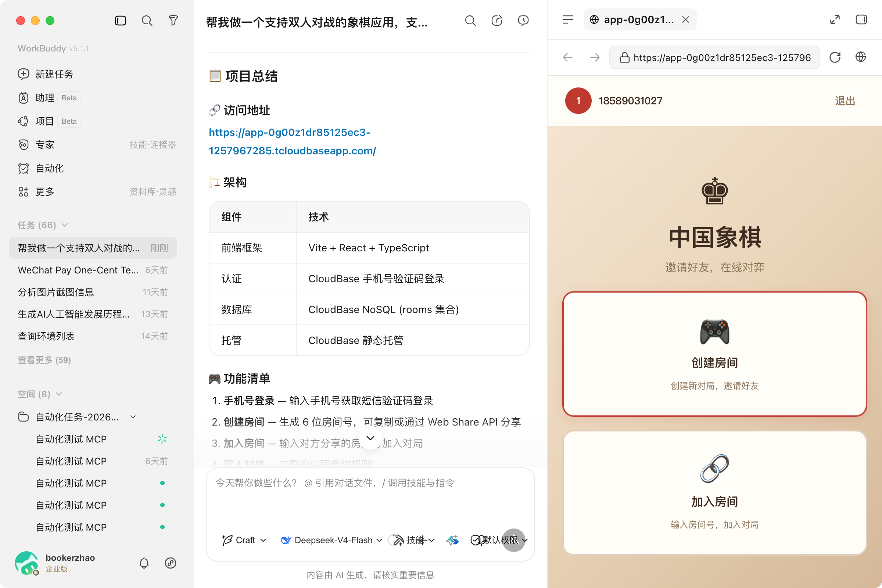Click the 加入房间 card
Viewport: 882px width, 588px height.
[714, 493]
